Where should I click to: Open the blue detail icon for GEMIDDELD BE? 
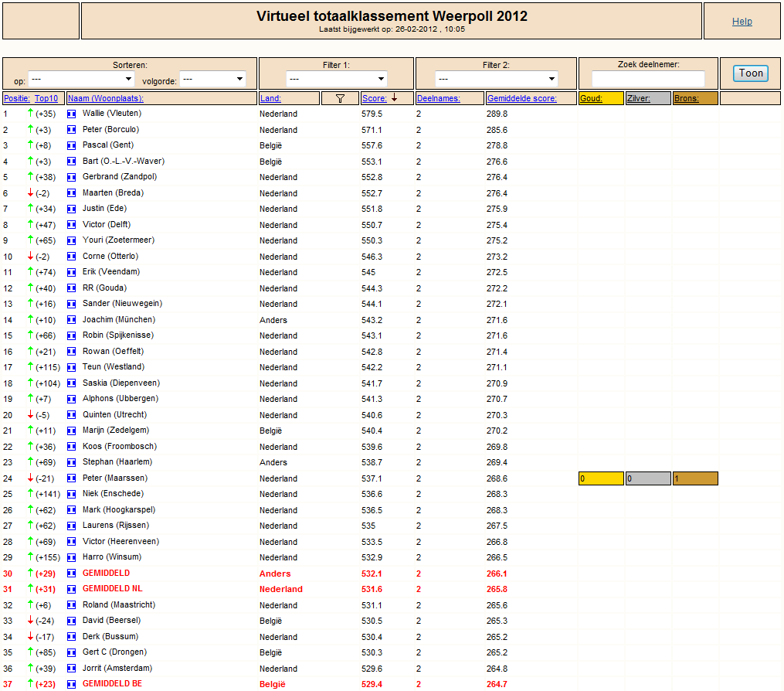click(72, 684)
